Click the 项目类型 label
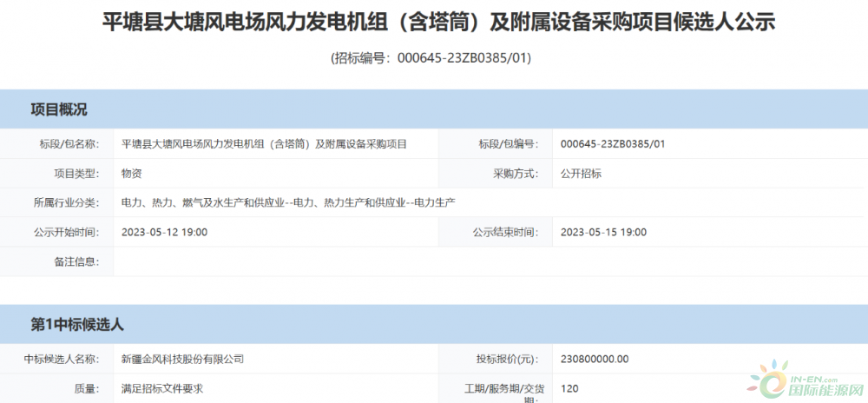Viewport: 868px width, 403px height. 76,174
